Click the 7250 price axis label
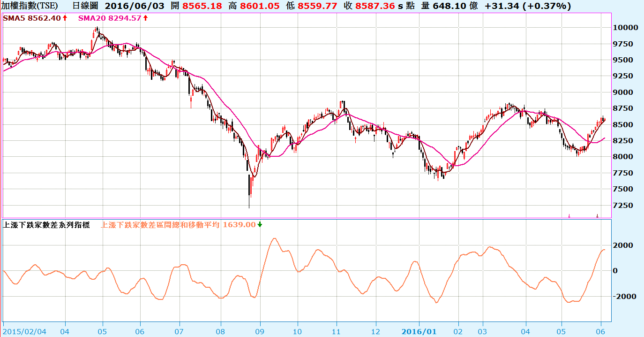Image resolution: width=644 pixels, height=337 pixels. coord(626,206)
